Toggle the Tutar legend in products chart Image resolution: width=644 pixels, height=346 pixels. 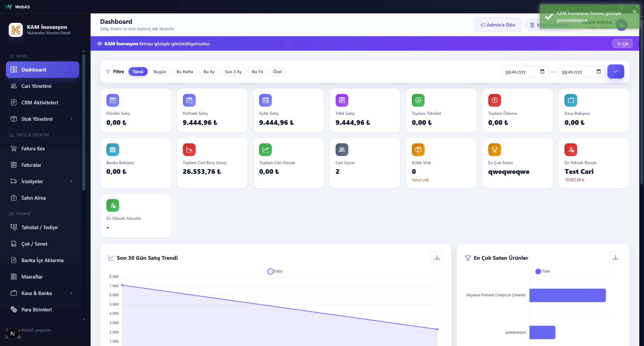tap(543, 271)
